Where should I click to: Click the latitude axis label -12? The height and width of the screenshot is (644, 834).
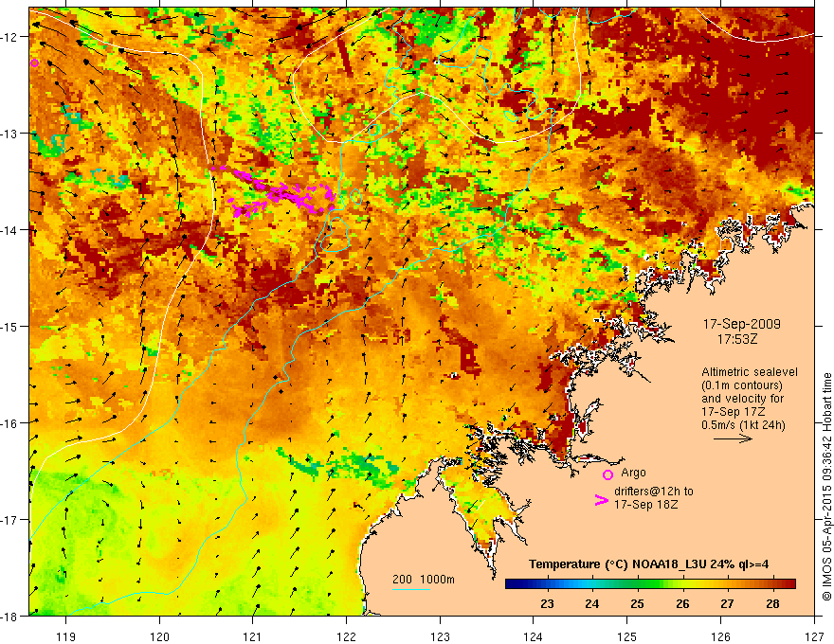click(10, 37)
